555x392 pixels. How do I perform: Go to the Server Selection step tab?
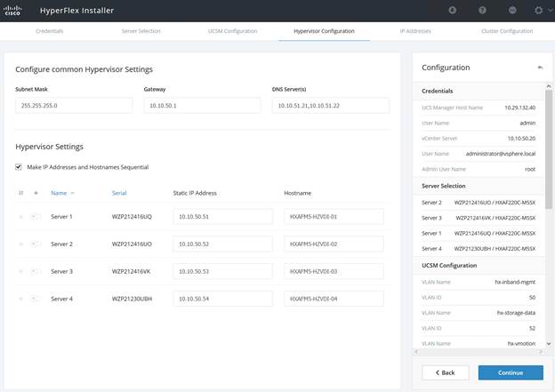coord(141,31)
